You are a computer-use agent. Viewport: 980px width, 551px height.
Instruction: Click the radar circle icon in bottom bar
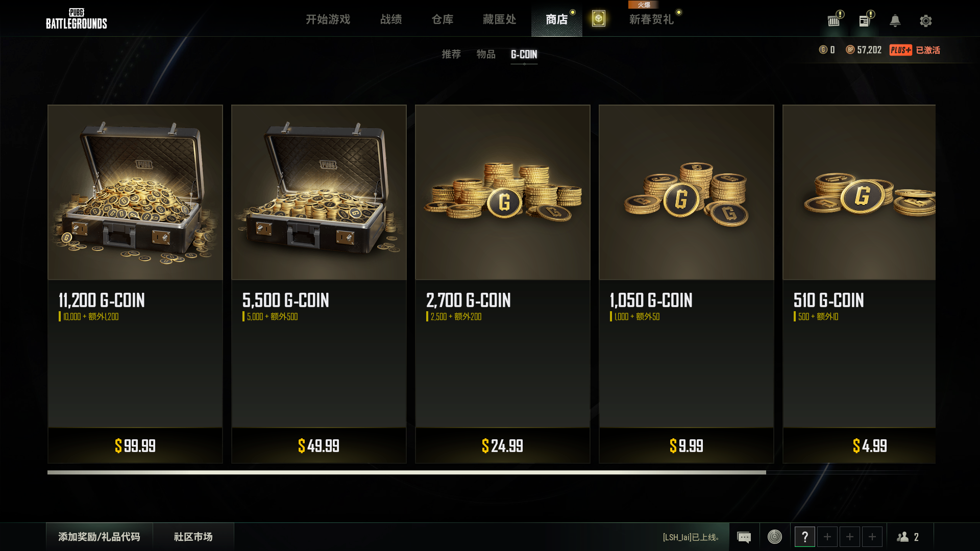click(775, 537)
